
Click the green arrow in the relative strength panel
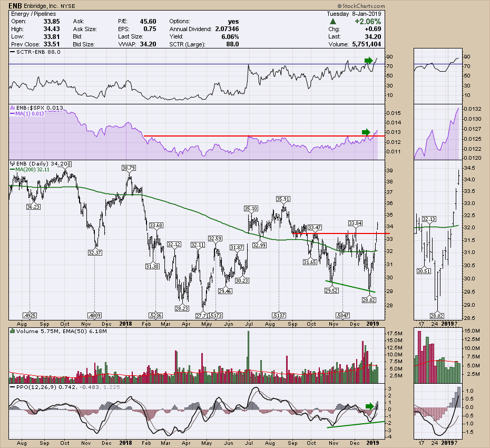click(x=366, y=132)
